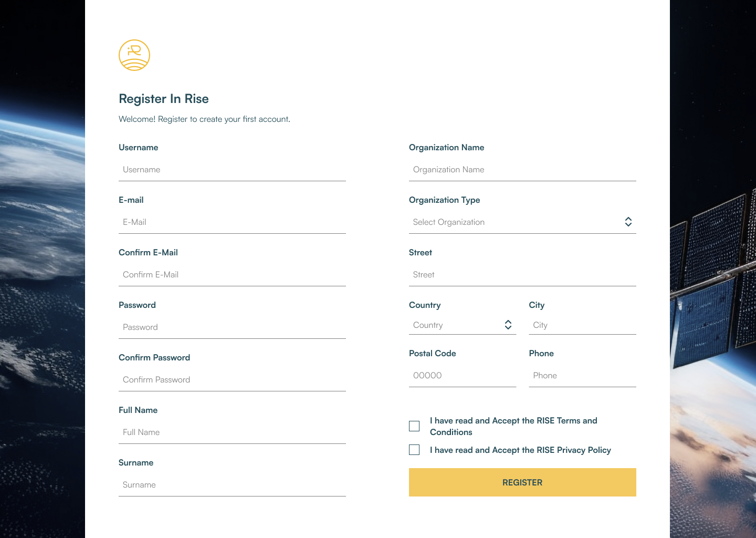The height and width of the screenshot is (538, 756).
Task: Select the Postal Code field
Action: click(462, 376)
